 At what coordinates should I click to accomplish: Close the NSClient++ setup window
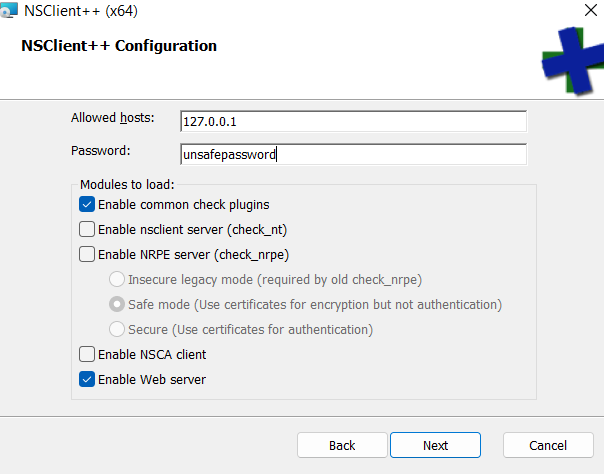click(591, 10)
